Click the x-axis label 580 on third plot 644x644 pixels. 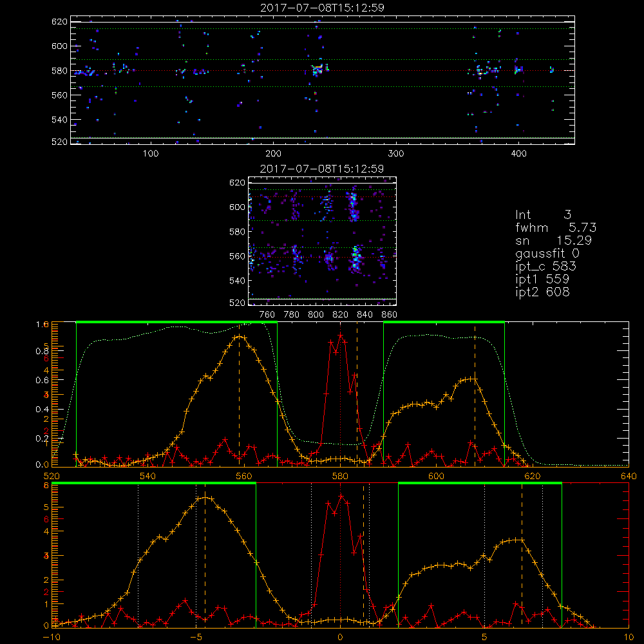pyautogui.click(x=340, y=477)
